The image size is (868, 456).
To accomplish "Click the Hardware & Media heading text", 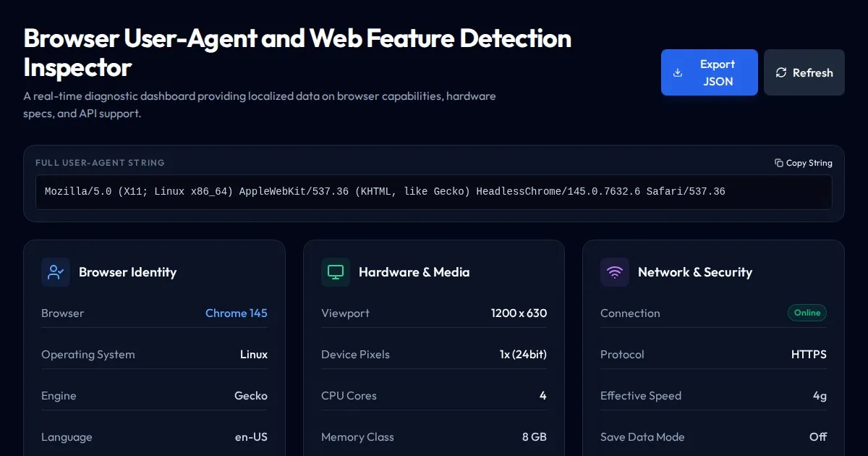I will pyautogui.click(x=414, y=272).
